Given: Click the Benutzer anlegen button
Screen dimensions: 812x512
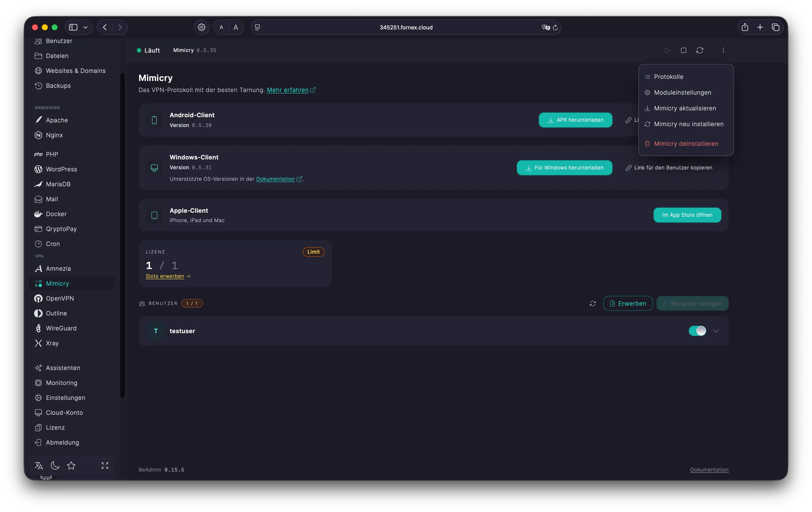Looking at the screenshot, I should 692,303.
